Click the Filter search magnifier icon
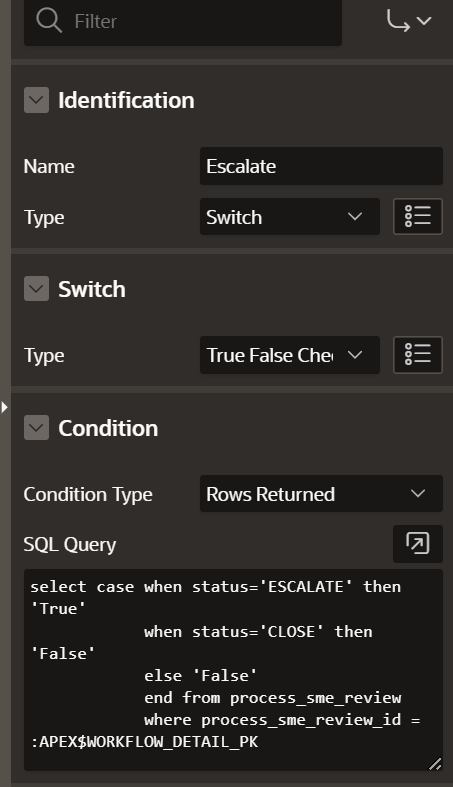453x787 pixels. pyautogui.click(x=49, y=21)
